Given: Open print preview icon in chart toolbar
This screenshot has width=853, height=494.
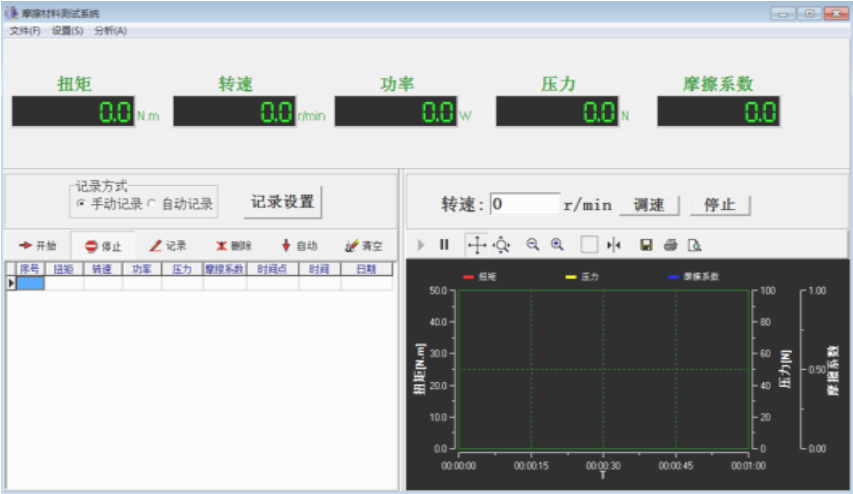Looking at the screenshot, I should click(694, 245).
